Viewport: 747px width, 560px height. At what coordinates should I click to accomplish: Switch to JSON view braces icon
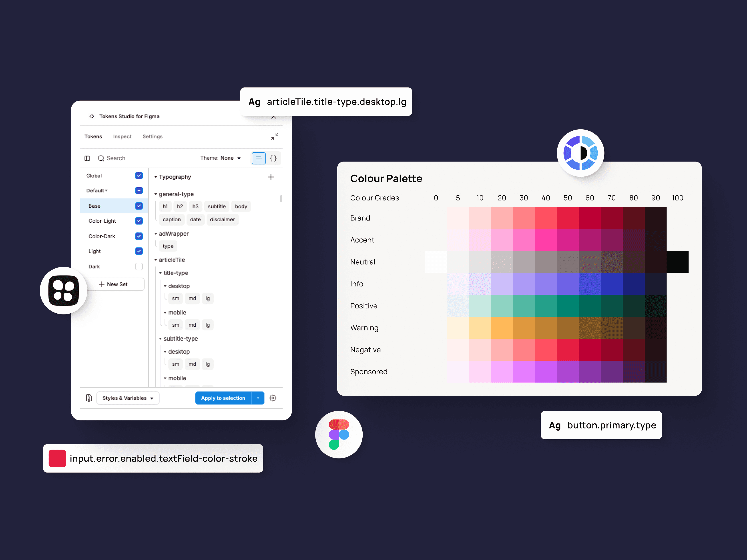pos(273,158)
